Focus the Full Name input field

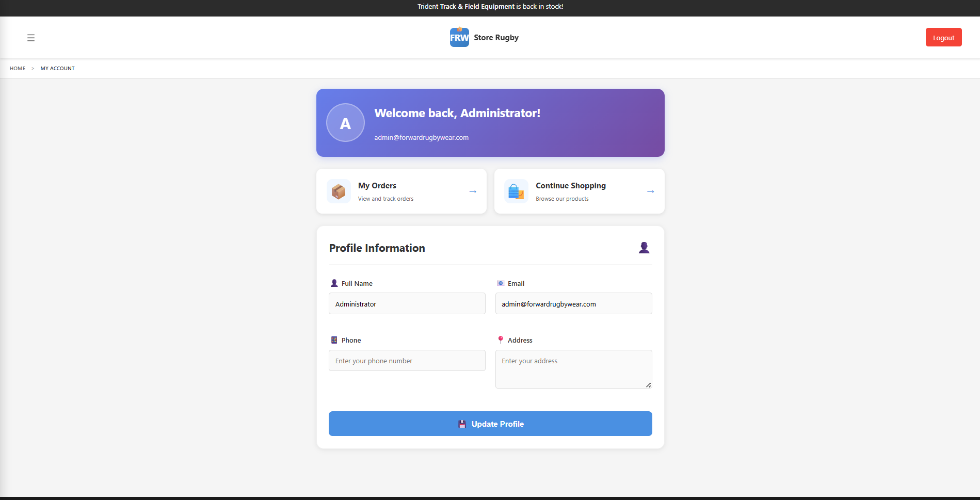(407, 304)
